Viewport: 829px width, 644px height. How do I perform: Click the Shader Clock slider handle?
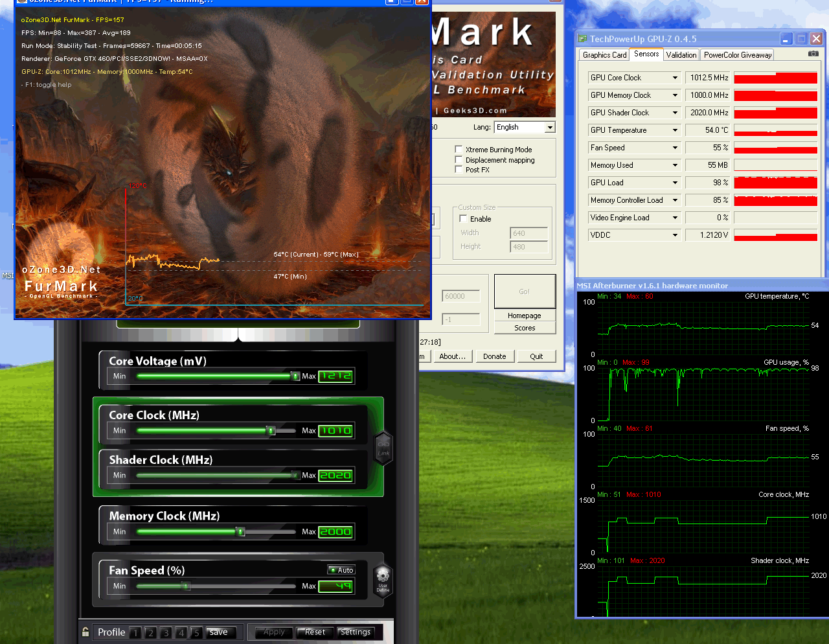pyautogui.click(x=296, y=475)
